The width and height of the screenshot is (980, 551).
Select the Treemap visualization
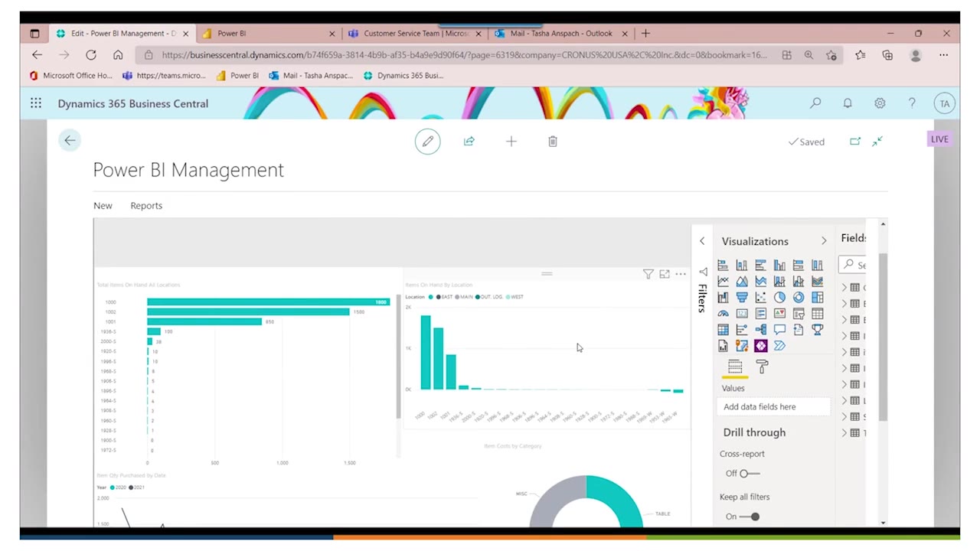tap(817, 298)
